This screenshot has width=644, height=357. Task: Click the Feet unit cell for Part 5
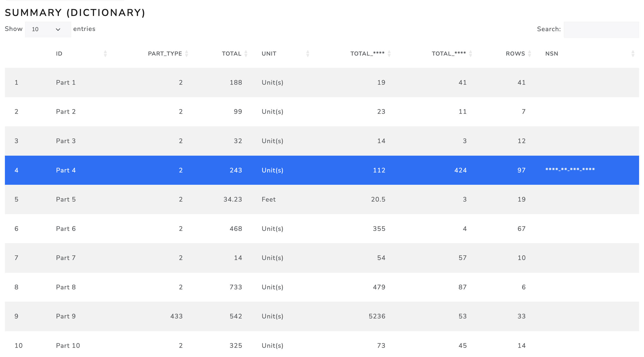(268, 199)
